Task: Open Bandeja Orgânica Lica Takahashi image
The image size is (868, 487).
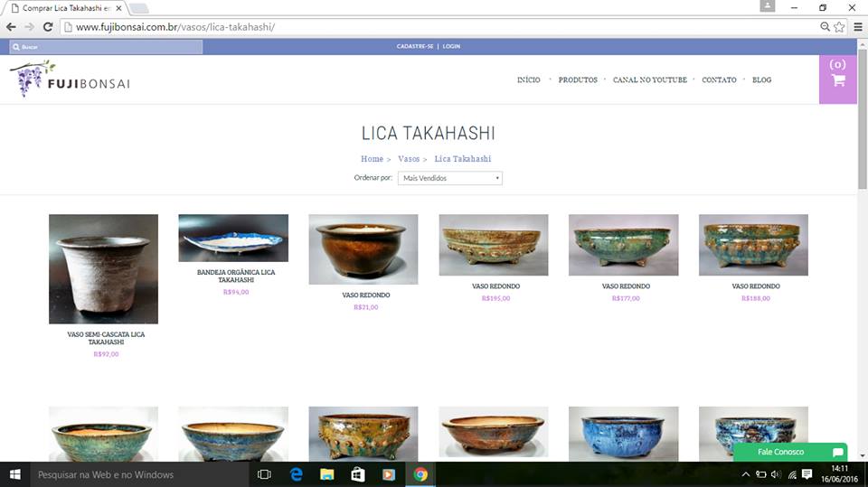Action: tap(233, 238)
